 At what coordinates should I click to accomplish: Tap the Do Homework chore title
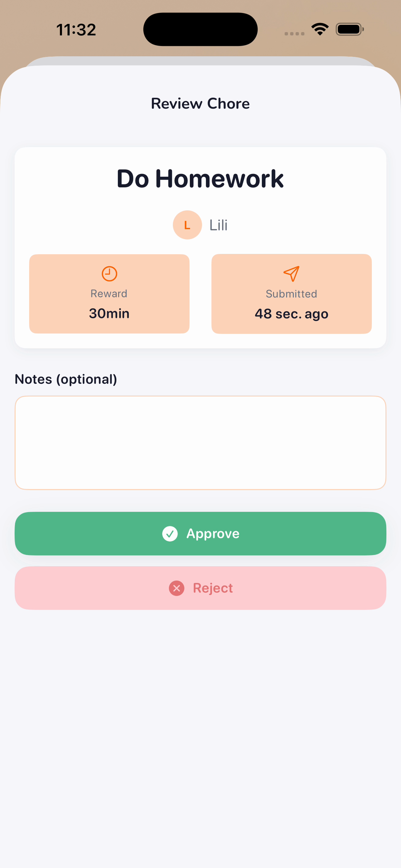200,179
